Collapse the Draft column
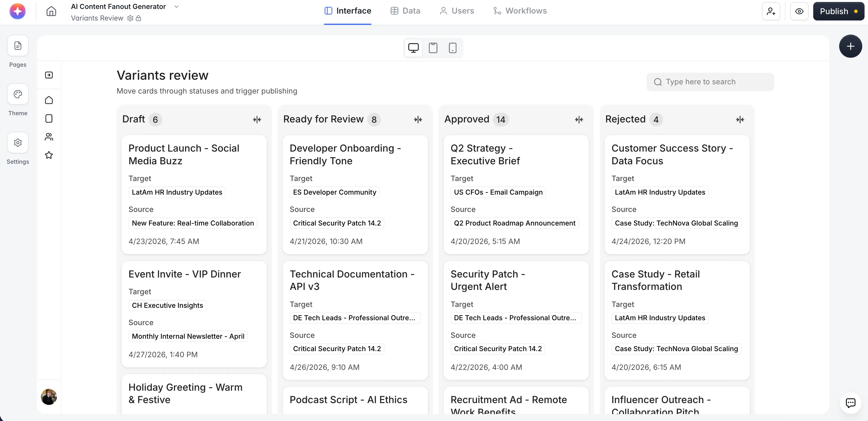 [x=257, y=120]
